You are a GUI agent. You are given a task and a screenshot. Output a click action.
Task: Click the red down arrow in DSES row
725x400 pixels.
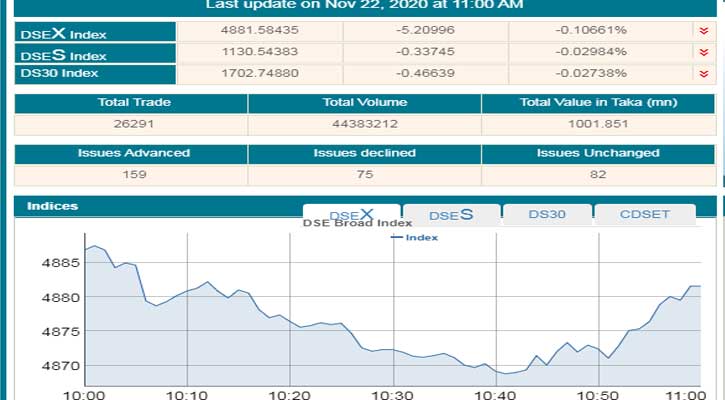[705, 52]
